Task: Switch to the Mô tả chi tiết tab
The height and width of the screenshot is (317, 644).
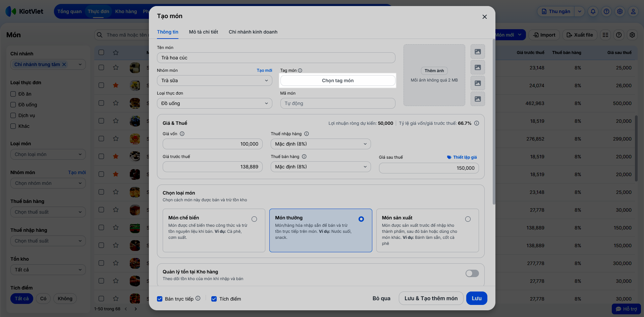Action: click(x=204, y=32)
